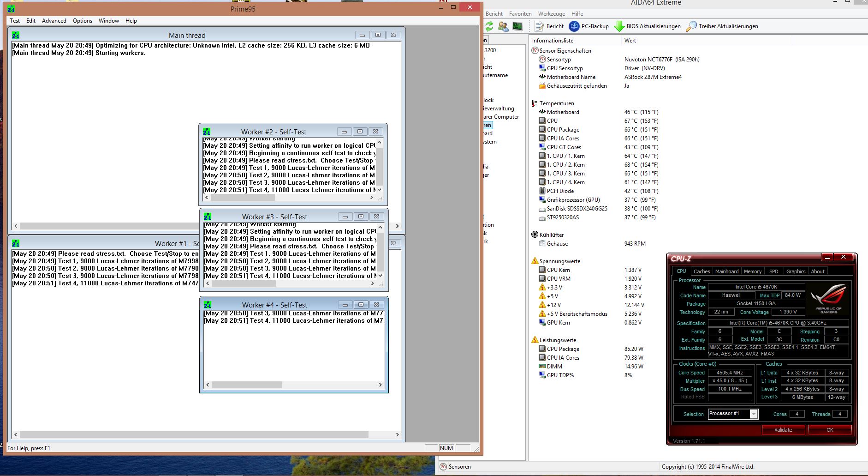Open the Edit menu in Prime95
Screen dimensions: 868x476
tap(31, 21)
